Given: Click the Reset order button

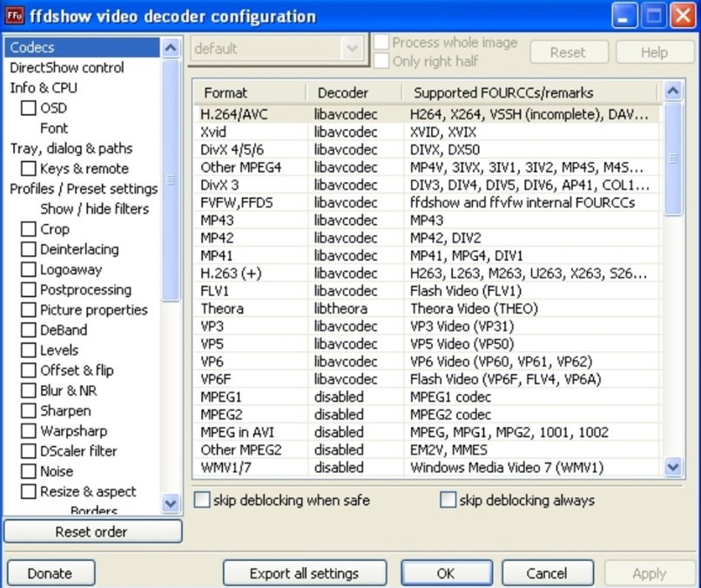Looking at the screenshot, I should coord(91,531).
